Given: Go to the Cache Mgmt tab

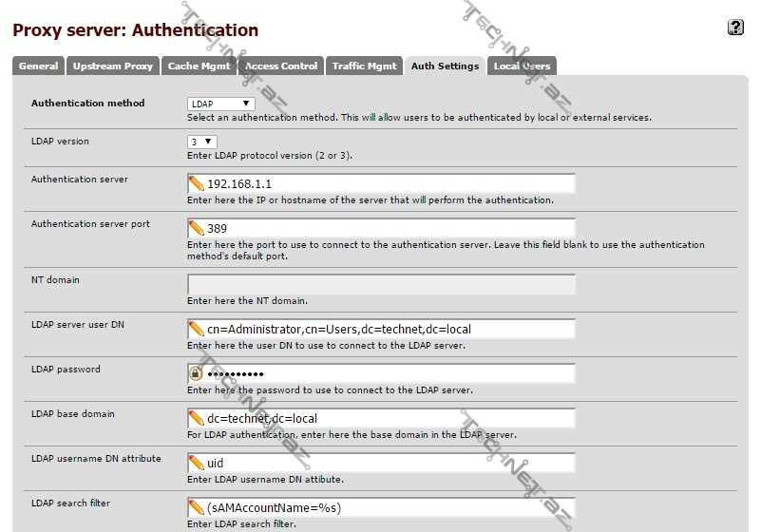Looking at the screenshot, I should click(197, 66).
